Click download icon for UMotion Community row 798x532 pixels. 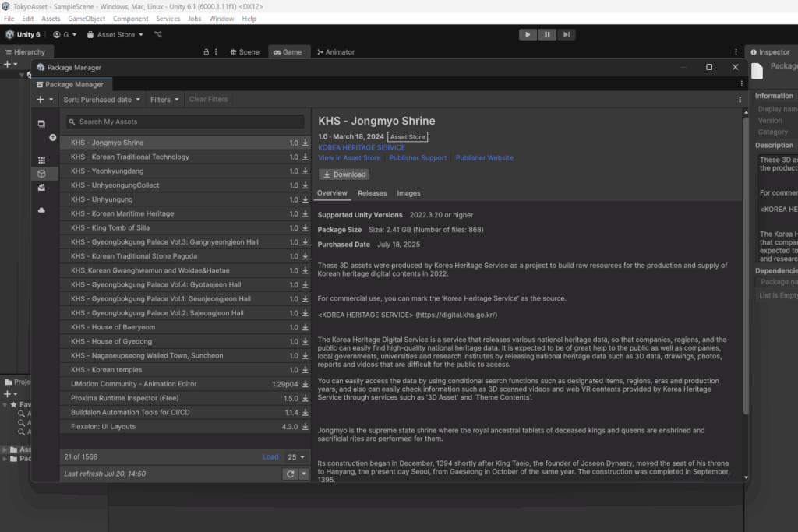[305, 384]
